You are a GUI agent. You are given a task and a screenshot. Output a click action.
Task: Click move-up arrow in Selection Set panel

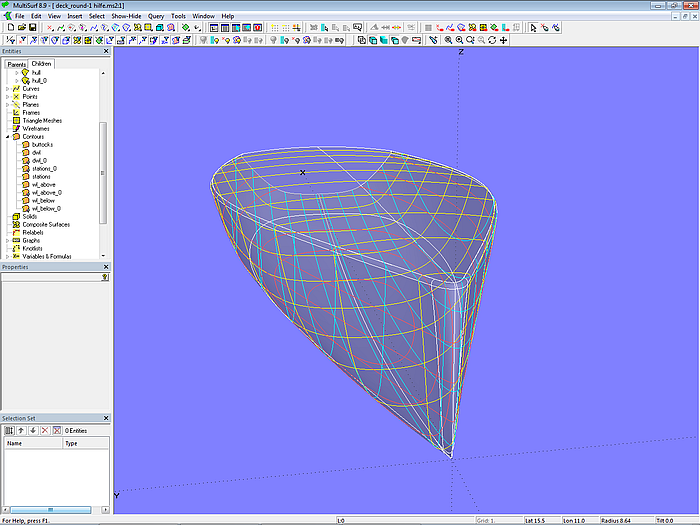[21, 430]
